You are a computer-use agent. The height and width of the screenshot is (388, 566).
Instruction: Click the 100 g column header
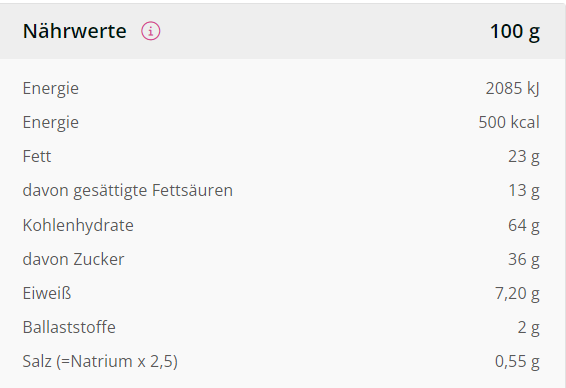point(515,32)
